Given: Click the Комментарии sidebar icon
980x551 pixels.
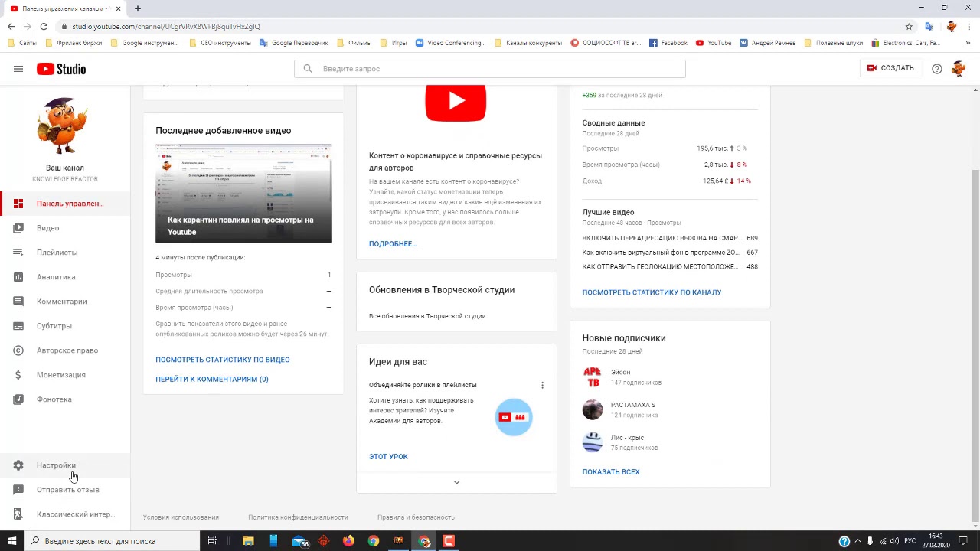Looking at the screenshot, I should click(x=18, y=302).
